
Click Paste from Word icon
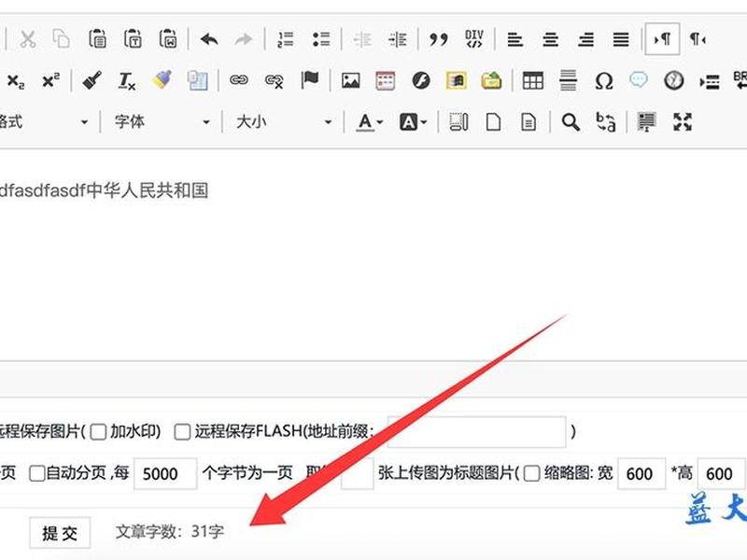pos(168,39)
